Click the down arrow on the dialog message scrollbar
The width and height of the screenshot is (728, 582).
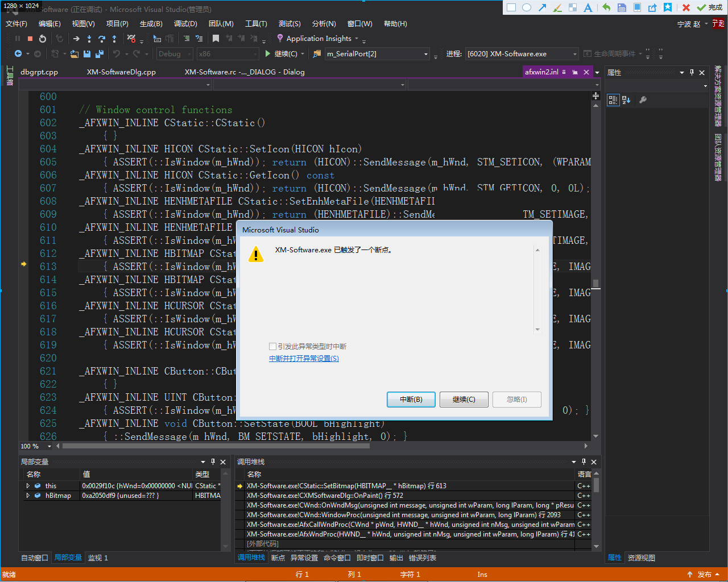click(537, 330)
